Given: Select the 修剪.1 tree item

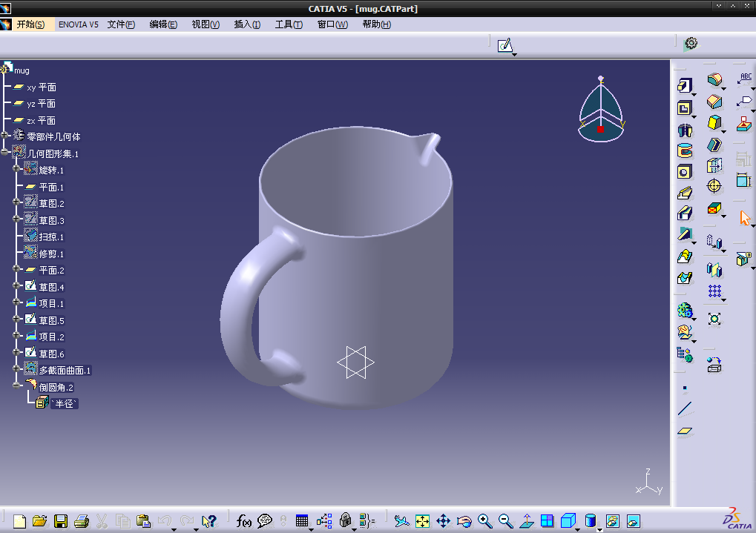Looking at the screenshot, I should pyautogui.click(x=51, y=254).
